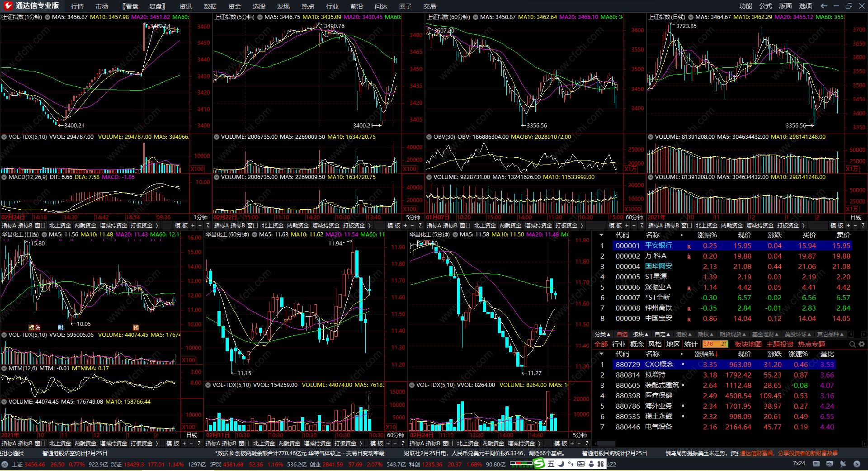Click the Z button under 华昌化工(5分钟) chart

click(x=587, y=443)
